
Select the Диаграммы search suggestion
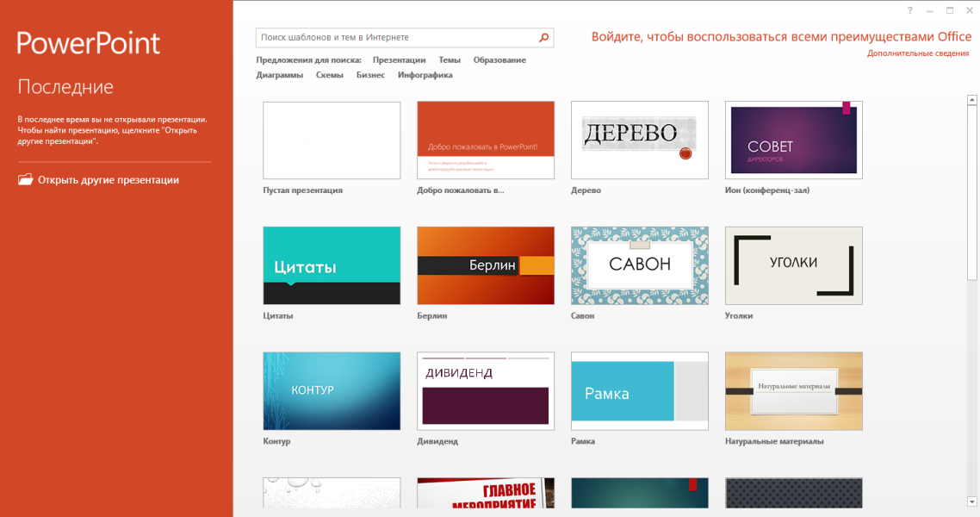click(279, 75)
